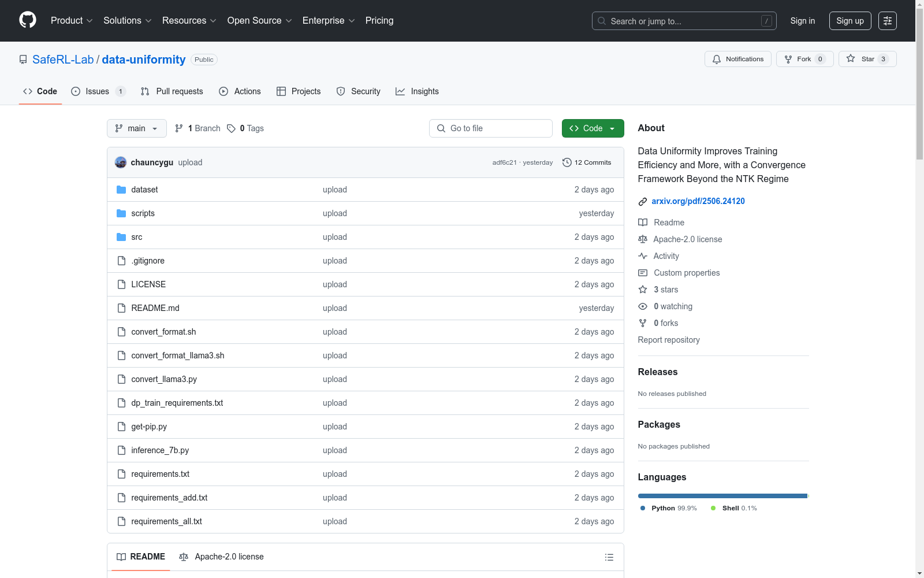Viewport: 924px width, 578px height.
Task: Switch to the Code tab
Action: [40, 91]
